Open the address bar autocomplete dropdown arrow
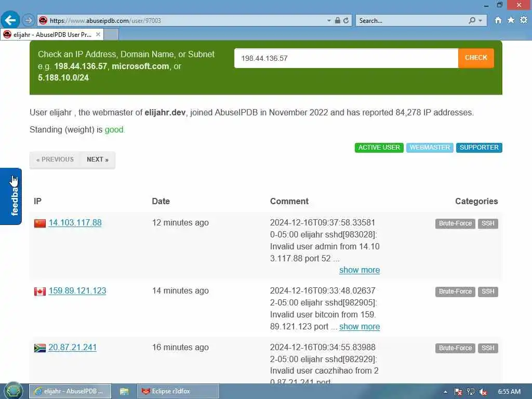The image size is (532, 399). (x=328, y=20)
